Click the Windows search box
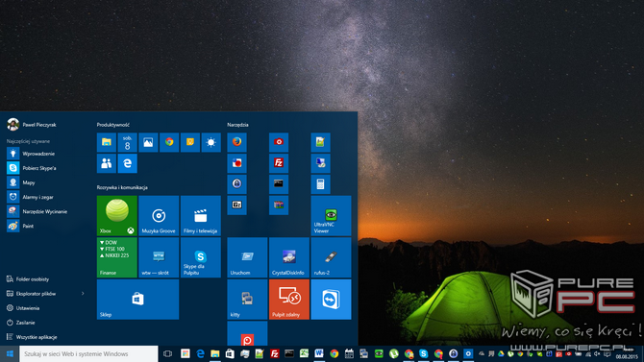644x362 pixels. tap(88, 353)
